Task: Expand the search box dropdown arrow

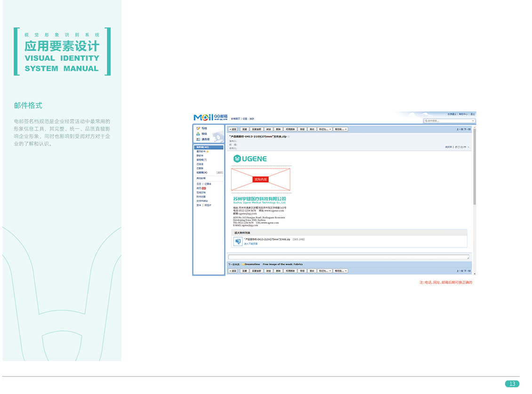Action: 473,121
